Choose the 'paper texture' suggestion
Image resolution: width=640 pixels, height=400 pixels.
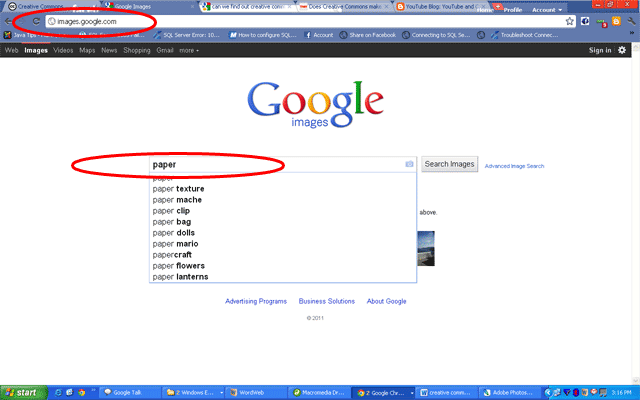(282, 189)
